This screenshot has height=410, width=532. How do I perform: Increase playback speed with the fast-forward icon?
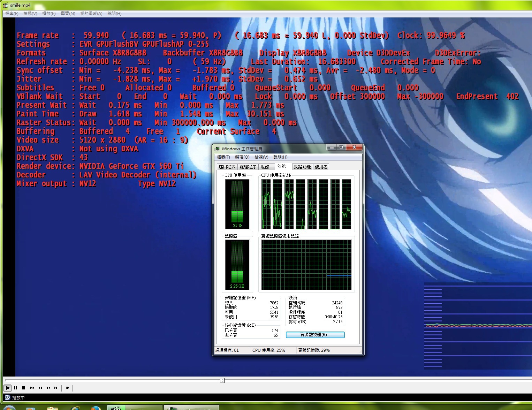click(x=48, y=388)
